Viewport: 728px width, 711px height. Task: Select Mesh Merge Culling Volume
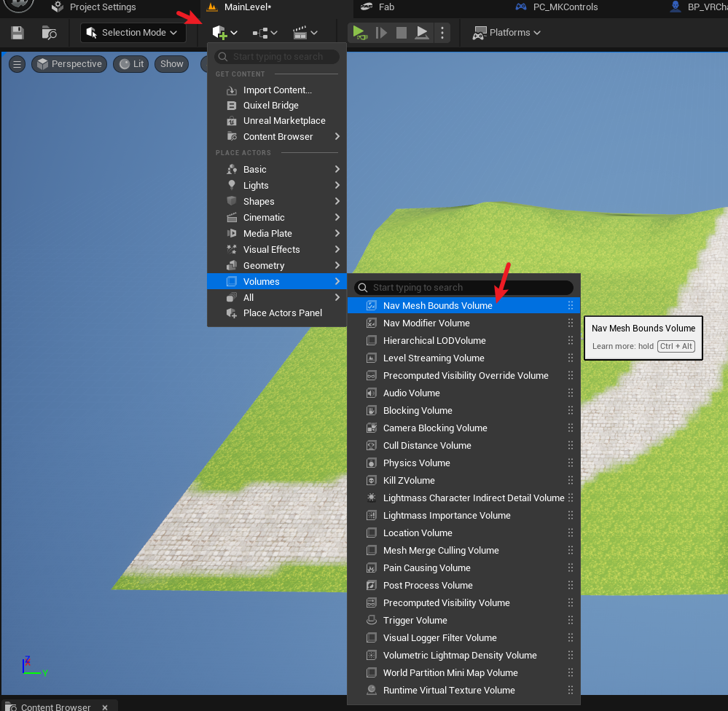point(463,551)
